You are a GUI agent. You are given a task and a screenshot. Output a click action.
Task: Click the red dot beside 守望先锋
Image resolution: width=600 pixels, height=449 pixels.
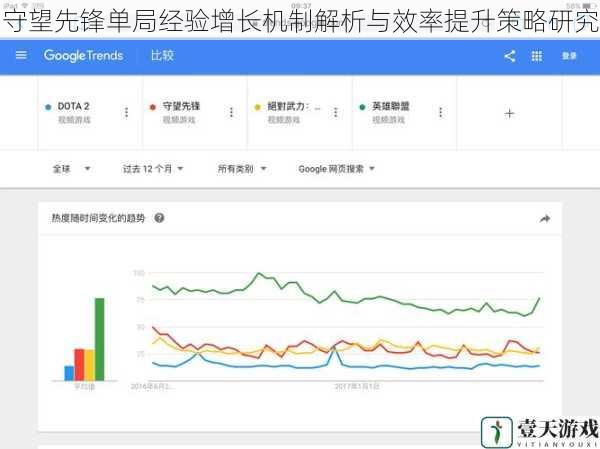tap(153, 107)
